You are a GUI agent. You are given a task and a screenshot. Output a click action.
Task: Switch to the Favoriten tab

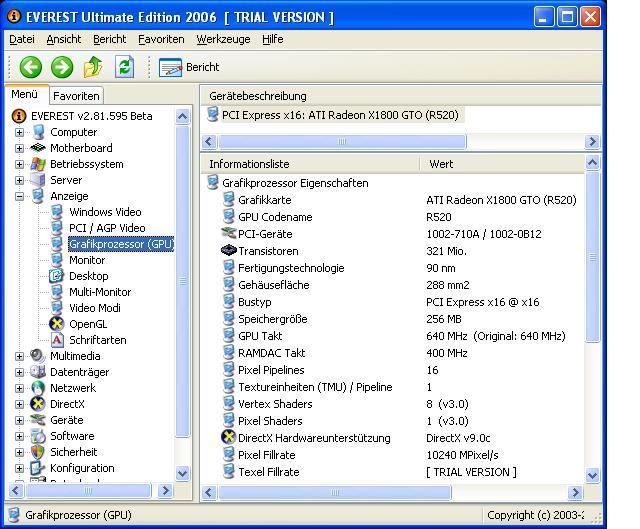76,96
